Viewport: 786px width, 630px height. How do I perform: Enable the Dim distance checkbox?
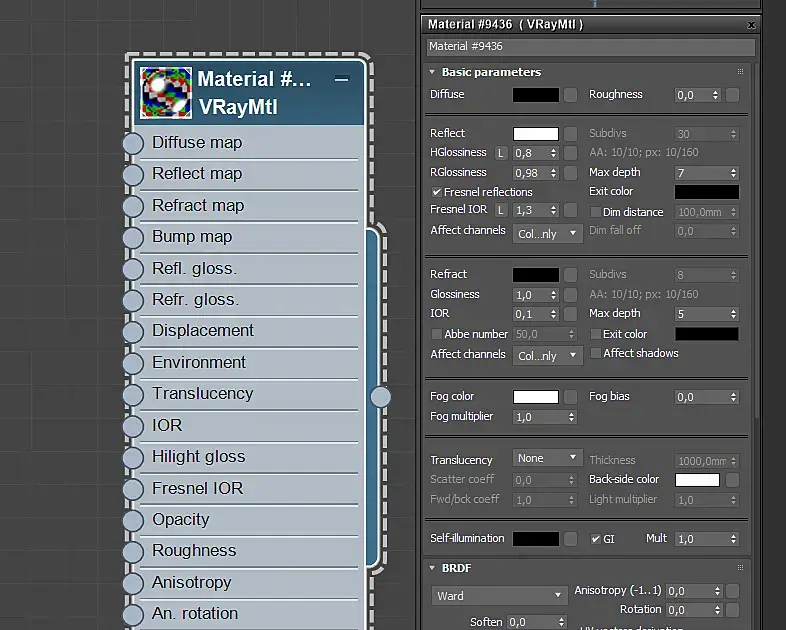596,212
